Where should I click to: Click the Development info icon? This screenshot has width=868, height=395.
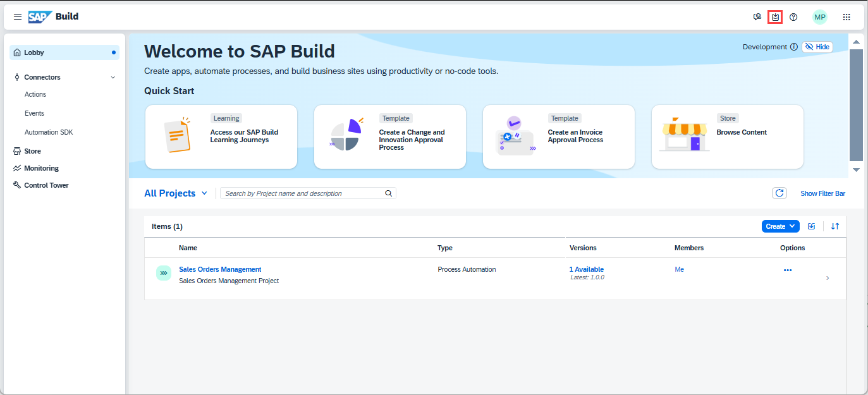pyautogui.click(x=794, y=47)
